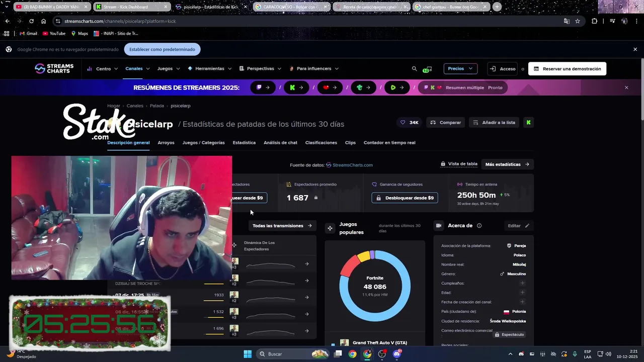Click Todas las transmisiones button

[282, 226]
